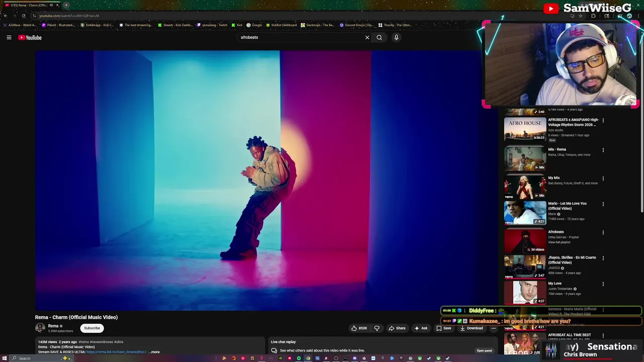
Task: Open the Stream - Kick Dashboard bookmark
Action: pos(175,25)
